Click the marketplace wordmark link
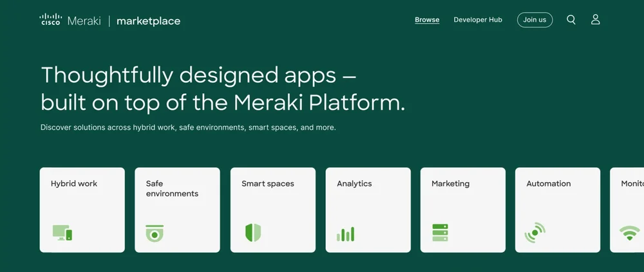The width and height of the screenshot is (644, 272). click(x=148, y=21)
